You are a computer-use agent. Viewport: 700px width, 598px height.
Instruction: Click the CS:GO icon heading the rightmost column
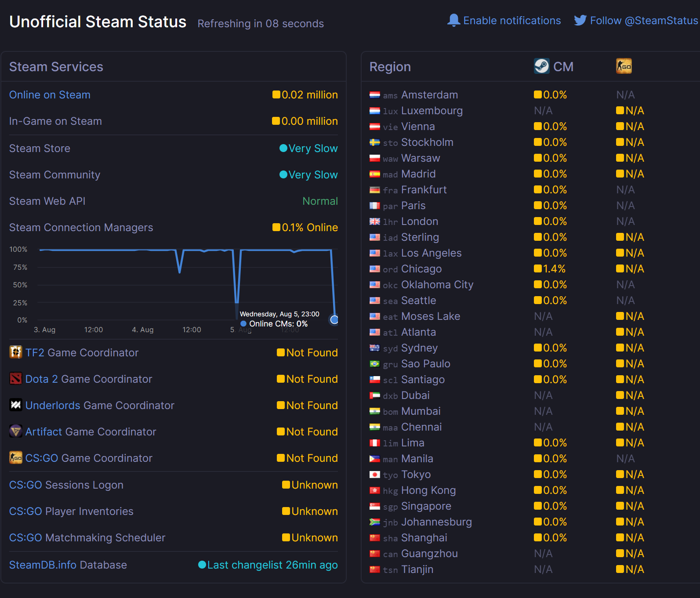point(624,65)
